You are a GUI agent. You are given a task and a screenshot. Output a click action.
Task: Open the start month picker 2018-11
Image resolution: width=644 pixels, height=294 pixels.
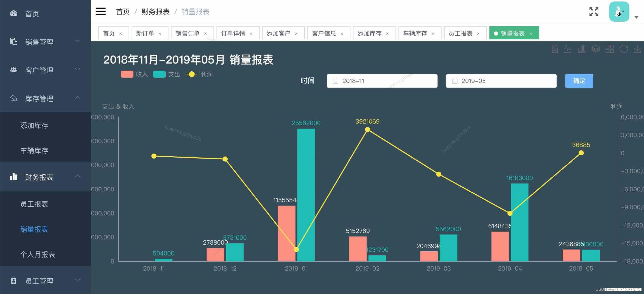coord(382,81)
